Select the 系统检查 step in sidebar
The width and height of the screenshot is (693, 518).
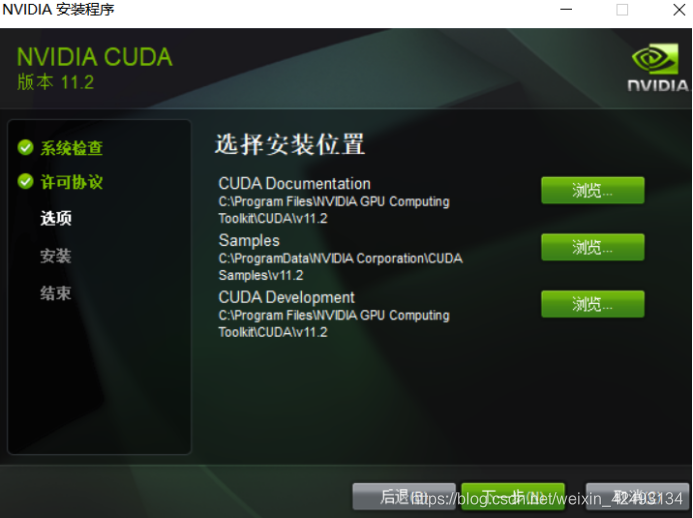tap(72, 148)
